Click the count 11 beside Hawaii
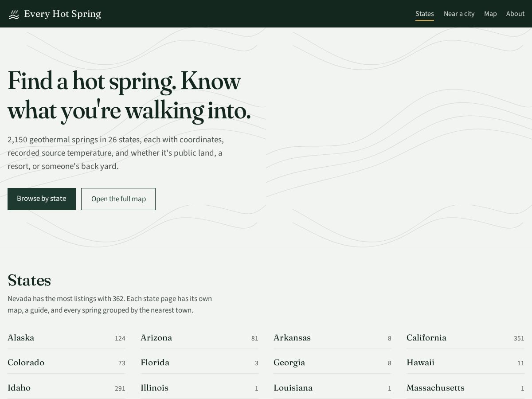Viewport: 532px width, 399px height. click(x=521, y=363)
